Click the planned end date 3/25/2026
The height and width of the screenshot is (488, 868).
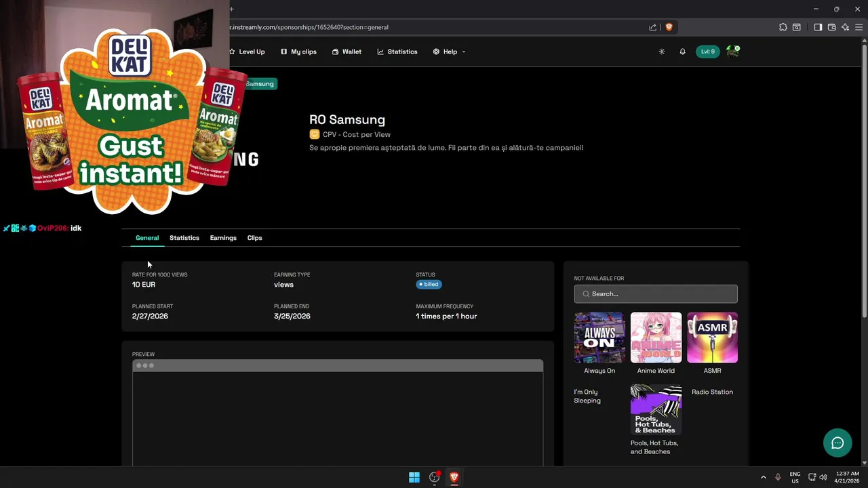(x=292, y=317)
